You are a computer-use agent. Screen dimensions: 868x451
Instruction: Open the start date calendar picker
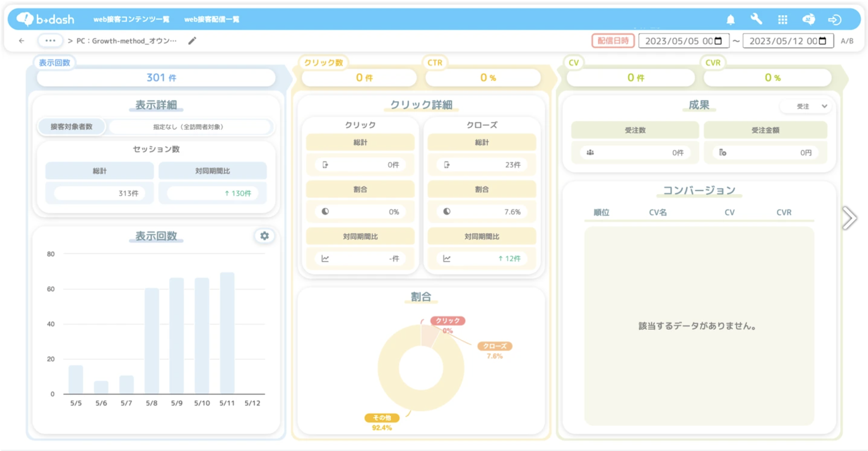pyautogui.click(x=718, y=41)
